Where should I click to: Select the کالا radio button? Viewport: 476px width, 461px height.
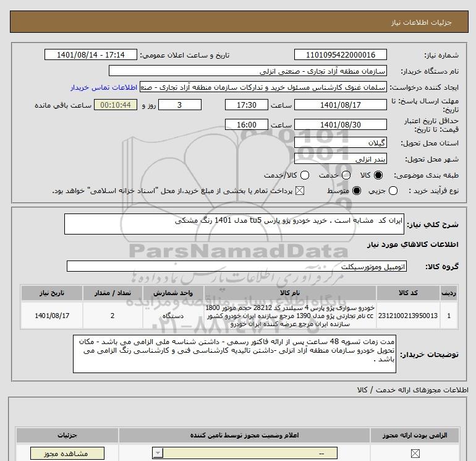378,175
